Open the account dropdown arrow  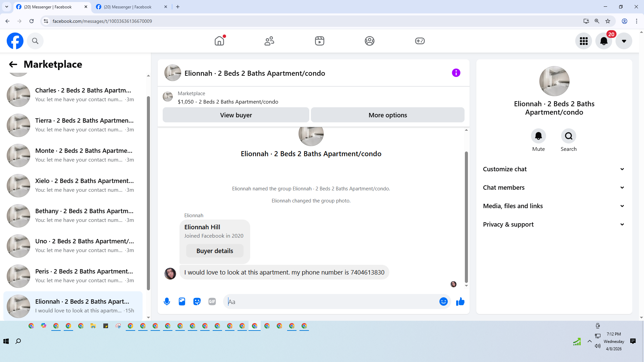pyautogui.click(x=624, y=41)
